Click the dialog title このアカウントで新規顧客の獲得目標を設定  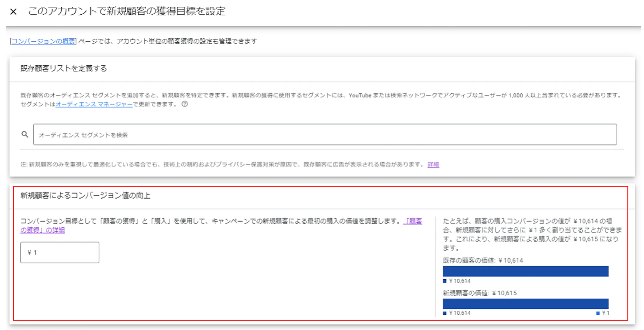point(127,11)
